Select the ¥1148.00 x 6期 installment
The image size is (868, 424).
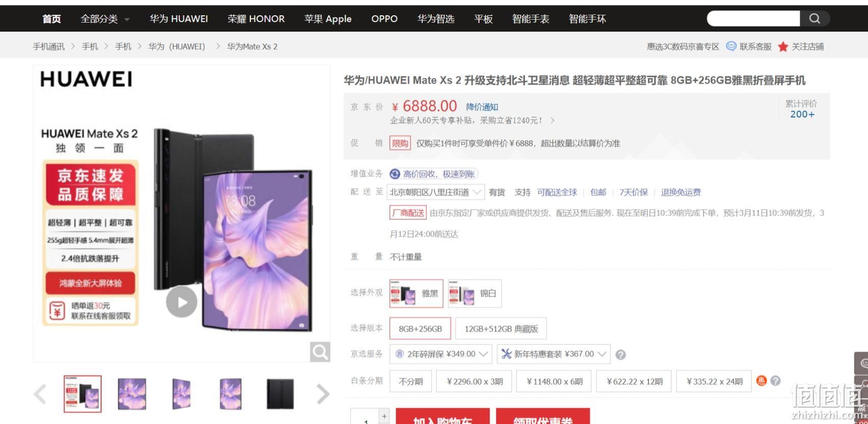click(554, 381)
